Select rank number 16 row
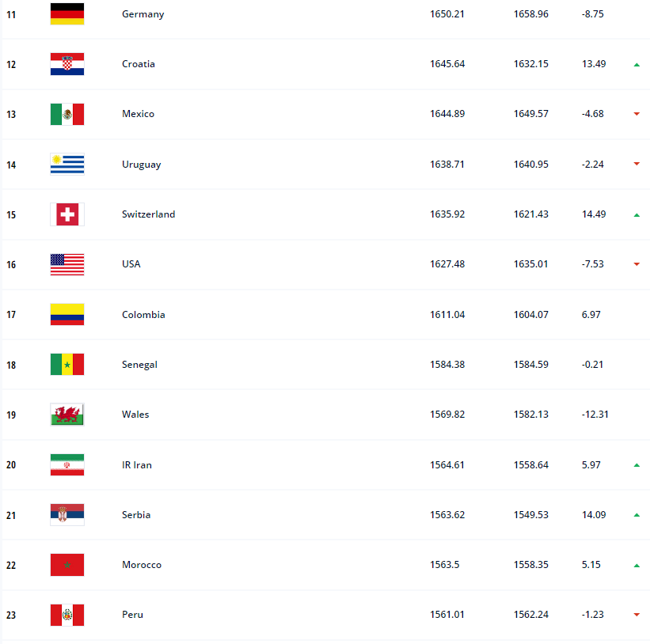650x644 pixels. coord(11,264)
